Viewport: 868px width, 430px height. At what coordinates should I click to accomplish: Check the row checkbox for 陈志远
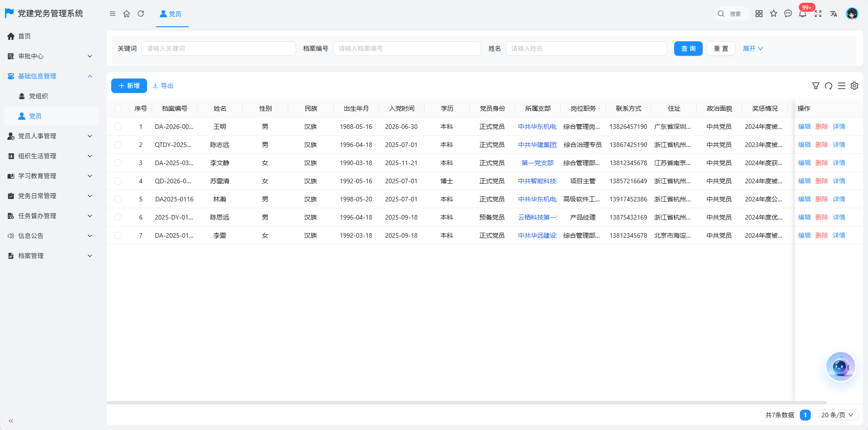coord(118,145)
